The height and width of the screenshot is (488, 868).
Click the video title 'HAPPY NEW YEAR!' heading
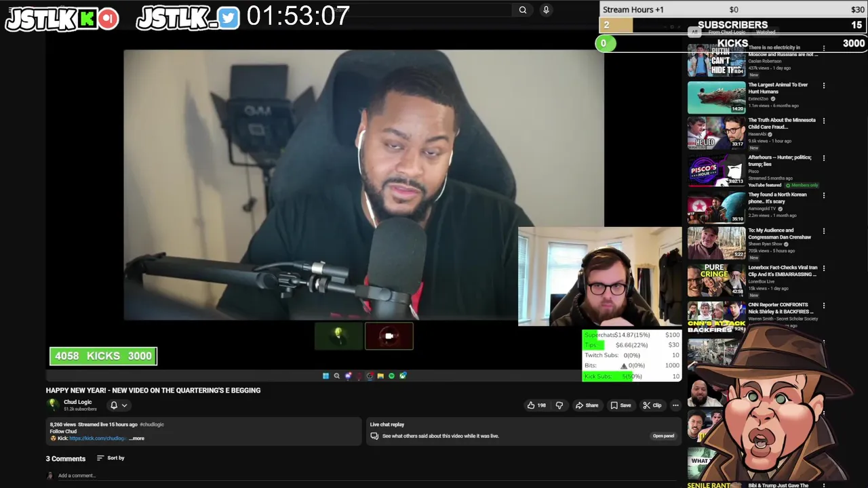(153, 390)
